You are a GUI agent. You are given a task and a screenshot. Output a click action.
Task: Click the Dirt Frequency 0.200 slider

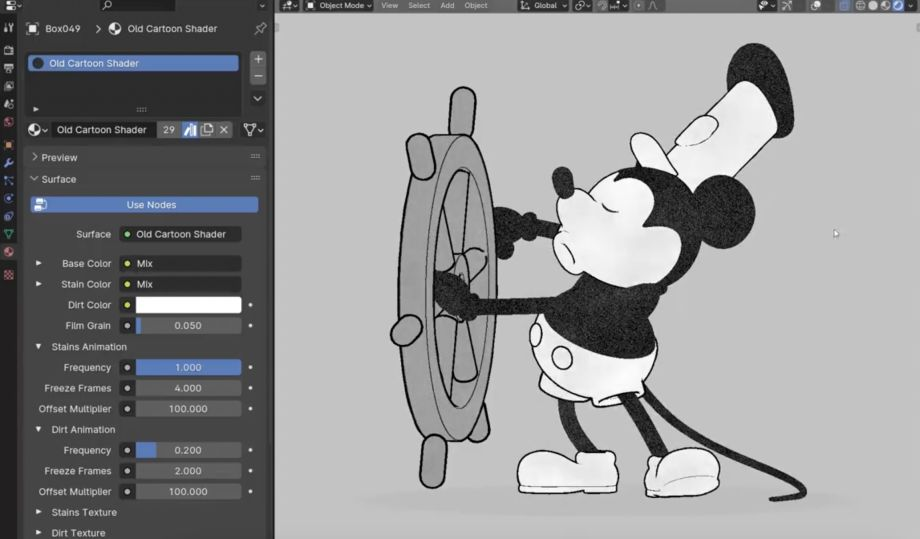[188, 450]
